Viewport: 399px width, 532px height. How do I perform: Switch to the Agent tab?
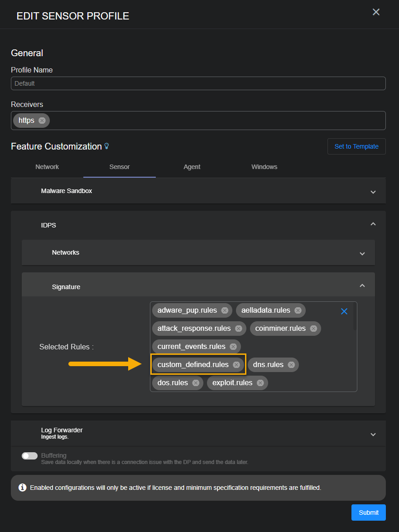tap(192, 166)
